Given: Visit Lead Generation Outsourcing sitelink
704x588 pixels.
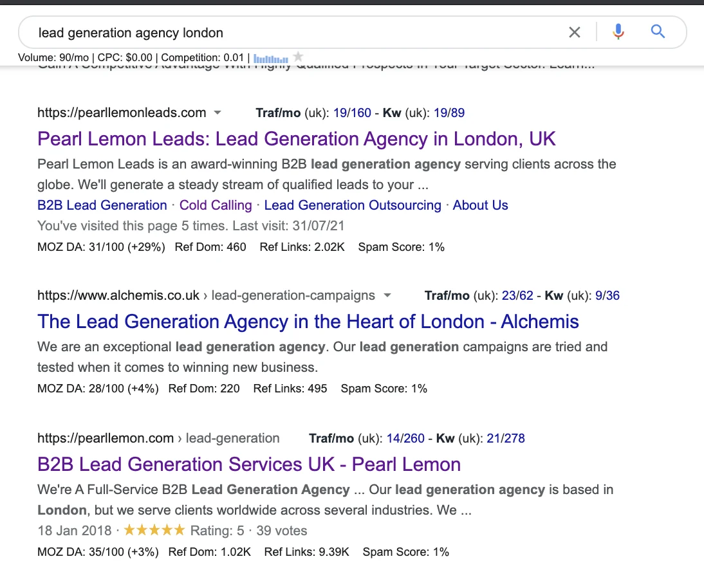Looking at the screenshot, I should coord(353,205).
